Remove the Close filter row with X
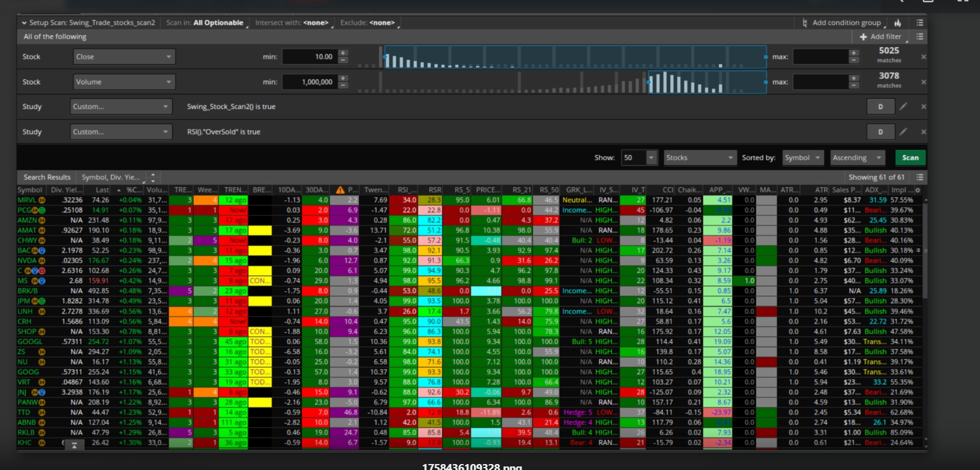Viewport: 980px width, 470px height. pyautogui.click(x=923, y=57)
